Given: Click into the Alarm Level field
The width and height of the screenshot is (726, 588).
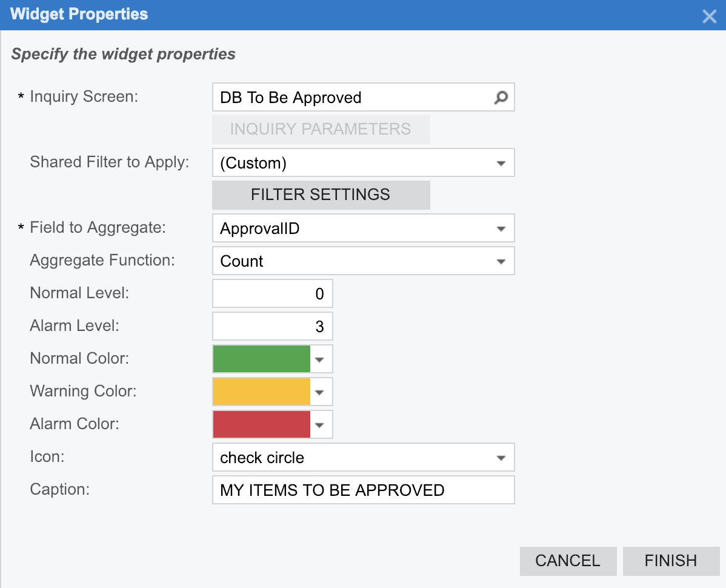Looking at the screenshot, I should (272, 327).
